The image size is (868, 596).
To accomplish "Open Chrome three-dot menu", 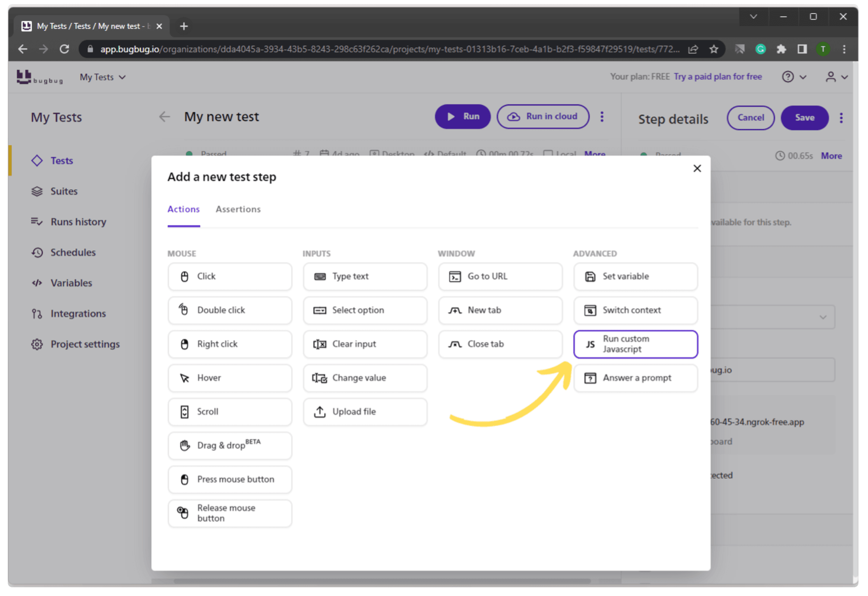I will [x=844, y=49].
